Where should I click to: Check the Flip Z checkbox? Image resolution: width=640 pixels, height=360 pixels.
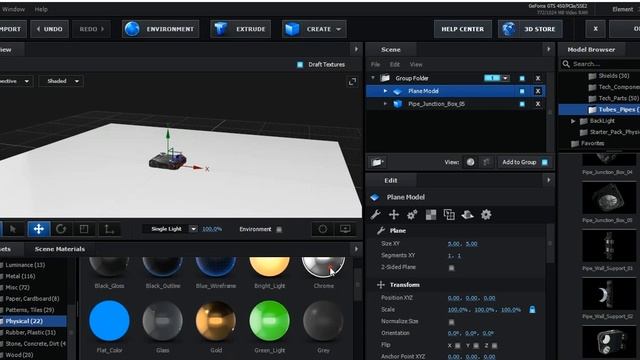[494, 346]
